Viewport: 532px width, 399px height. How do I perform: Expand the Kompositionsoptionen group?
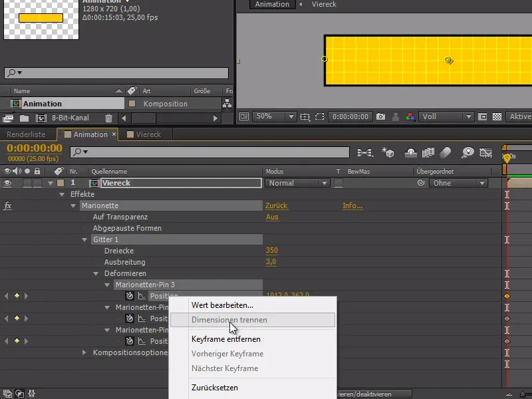pos(84,352)
